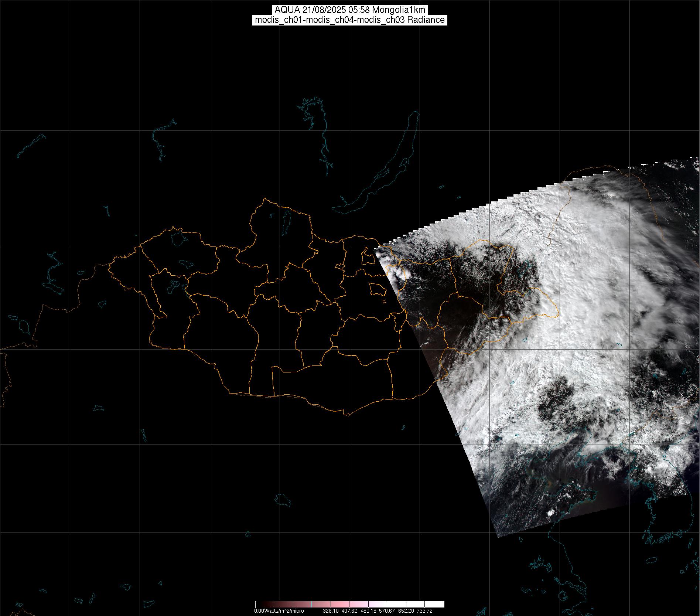Click the 652.20 colorbar tick label
This screenshot has height=616, width=700.
point(406,611)
